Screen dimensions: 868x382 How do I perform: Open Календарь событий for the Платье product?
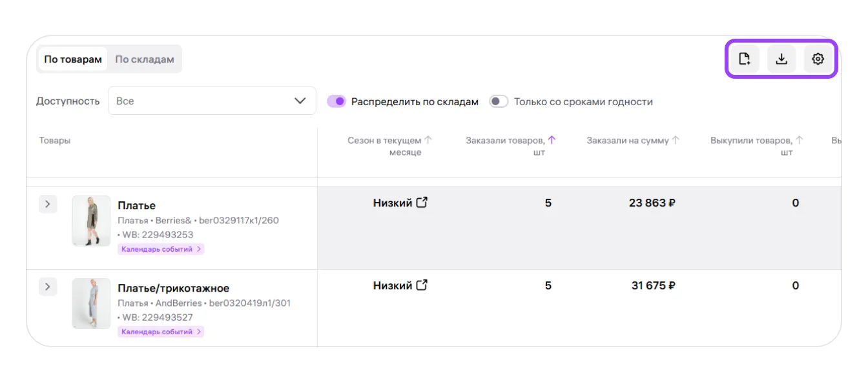coord(161,249)
